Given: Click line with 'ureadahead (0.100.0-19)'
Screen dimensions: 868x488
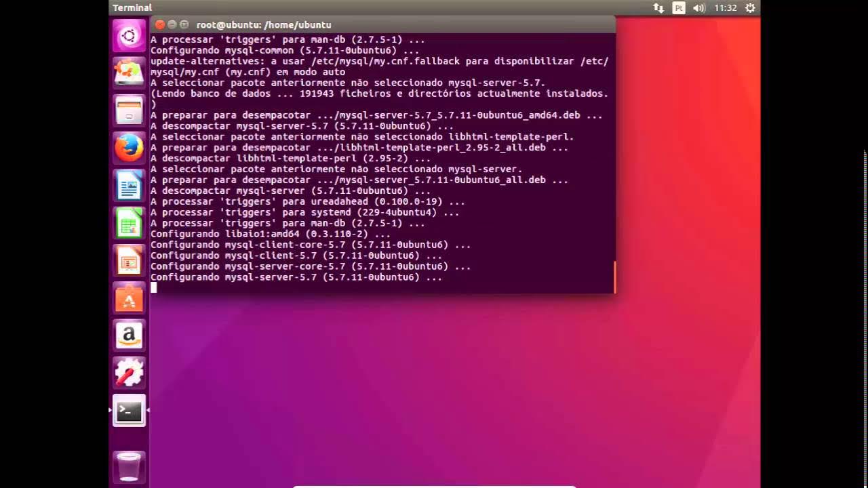Looking at the screenshot, I should 307,202.
